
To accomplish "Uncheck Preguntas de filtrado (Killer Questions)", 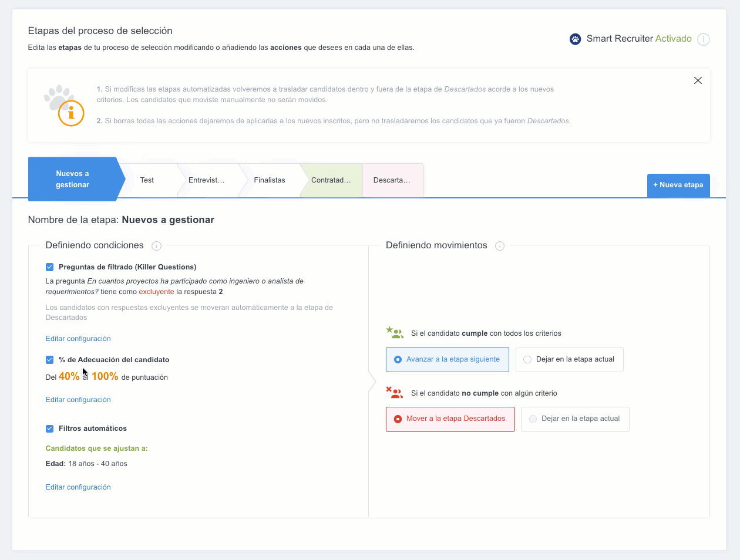I will pyautogui.click(x=50, y=267).
